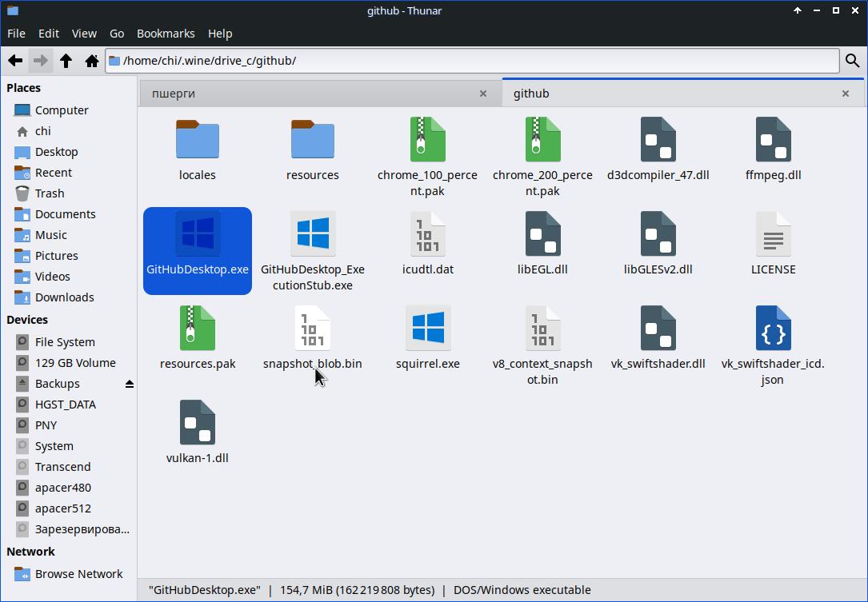Open Trash in sidebar

pos(50,193)
